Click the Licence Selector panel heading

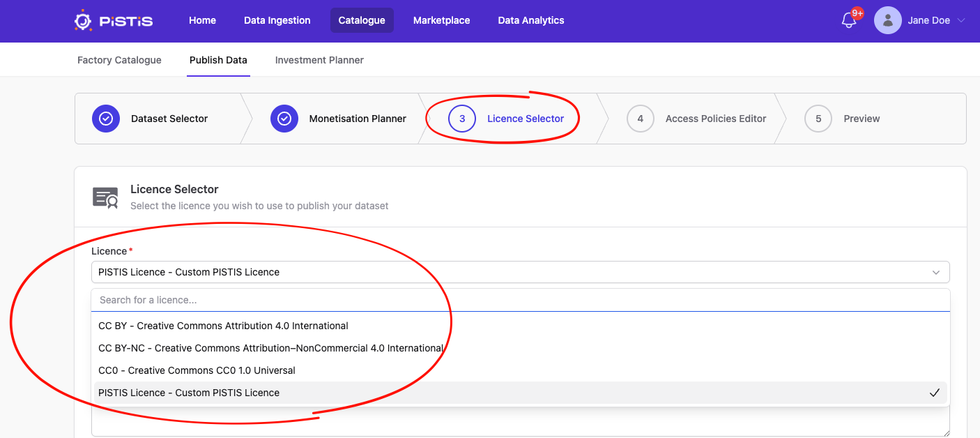[174, 189]
